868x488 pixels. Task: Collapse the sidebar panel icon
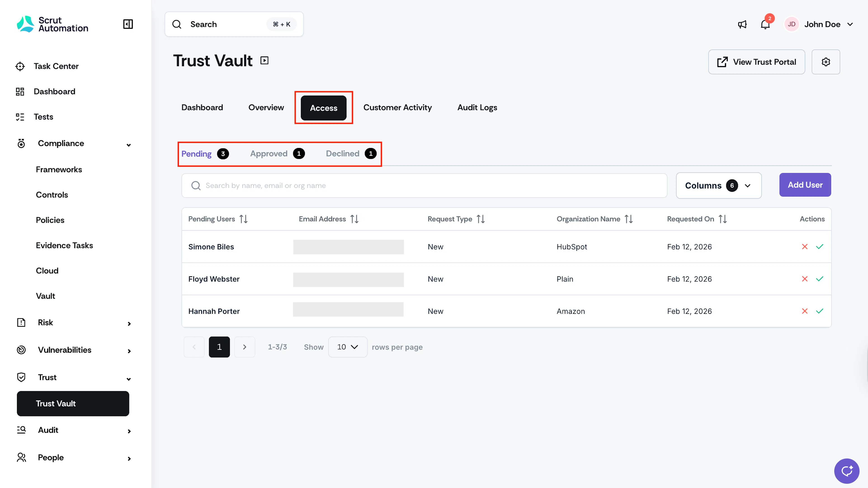coord(128,24)
